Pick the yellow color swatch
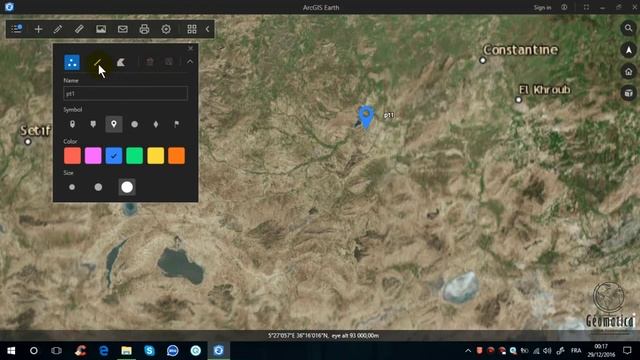Screen dimensions: 640x360 (x=156, y=156)
